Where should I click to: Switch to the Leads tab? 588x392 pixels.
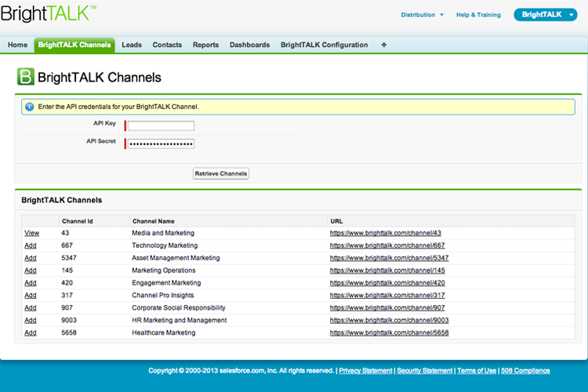pos(132,45)
